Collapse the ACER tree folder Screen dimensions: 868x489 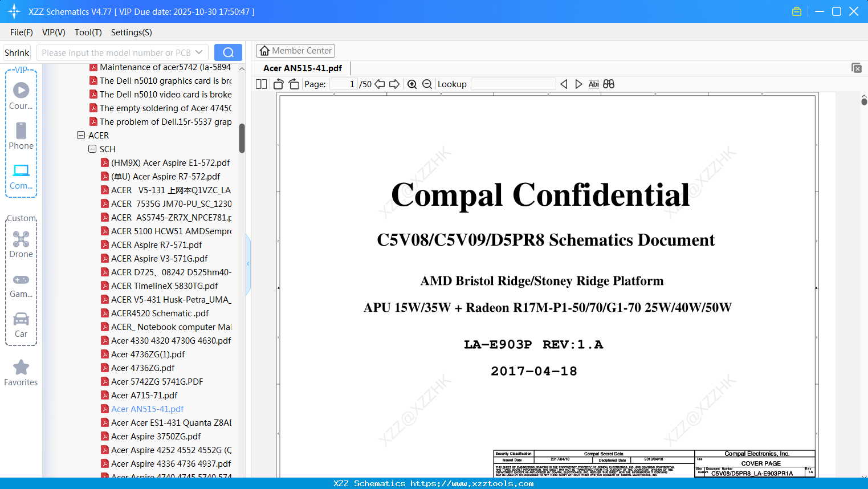pyautogui.click(x=80, y=136)
